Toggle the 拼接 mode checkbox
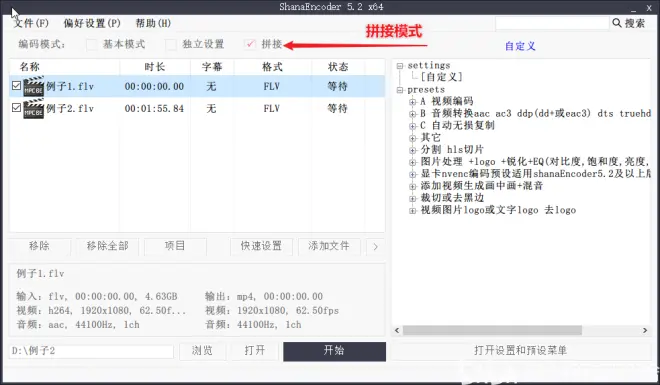The height and width of the screenshot is (385, 660). (x=250, y=44)
